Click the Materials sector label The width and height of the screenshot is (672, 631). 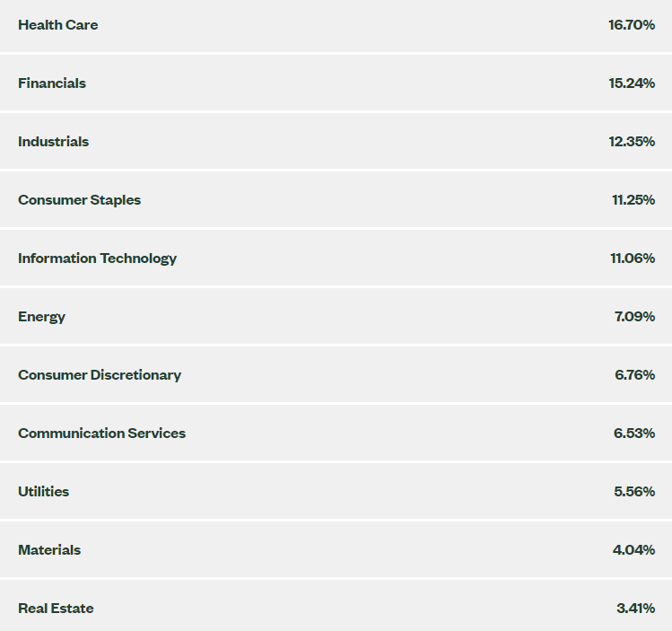point(49,550)
